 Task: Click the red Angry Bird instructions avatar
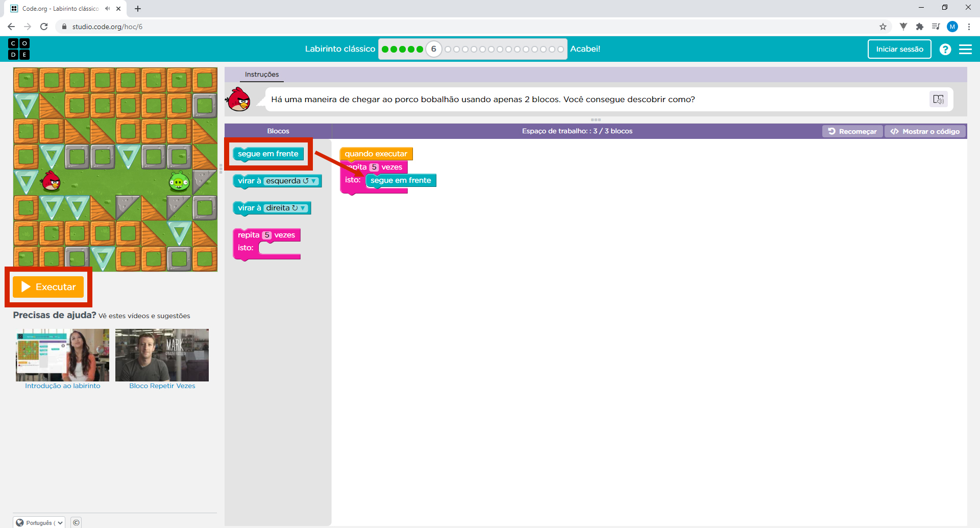click(x=238, y=99)
